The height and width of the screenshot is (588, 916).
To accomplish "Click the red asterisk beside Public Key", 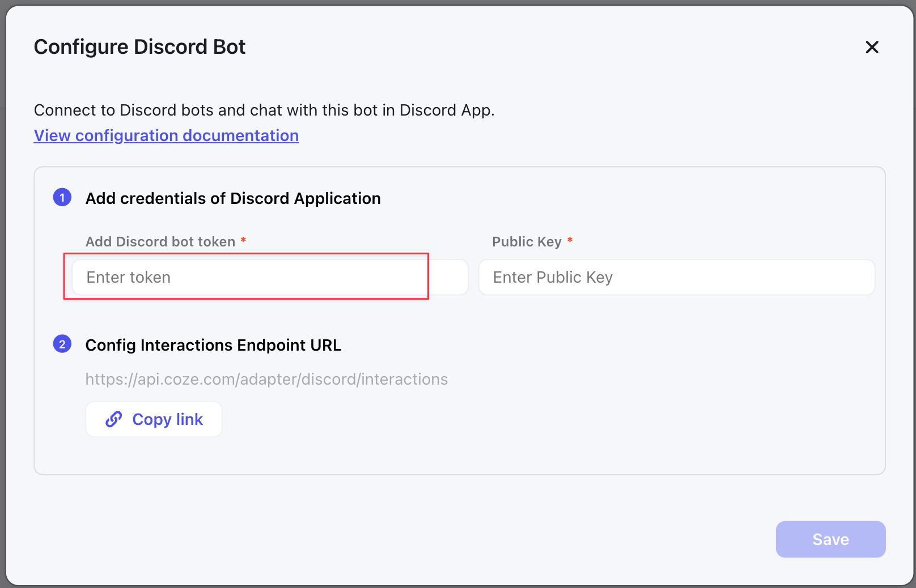I will 570,241.
